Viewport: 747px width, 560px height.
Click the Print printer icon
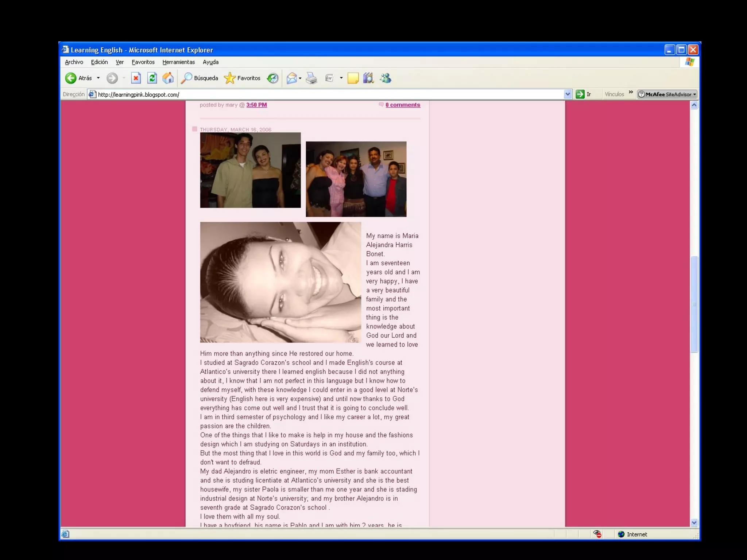coord(311,78)
